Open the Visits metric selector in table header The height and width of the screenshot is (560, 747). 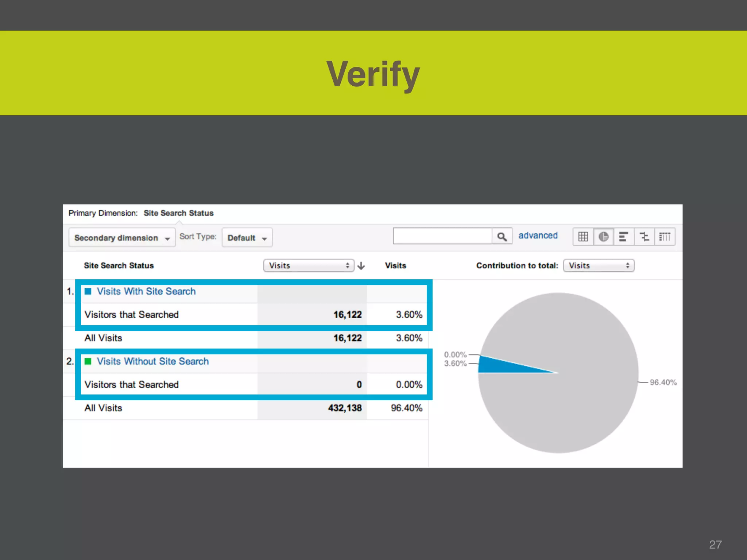coord(309,265)
